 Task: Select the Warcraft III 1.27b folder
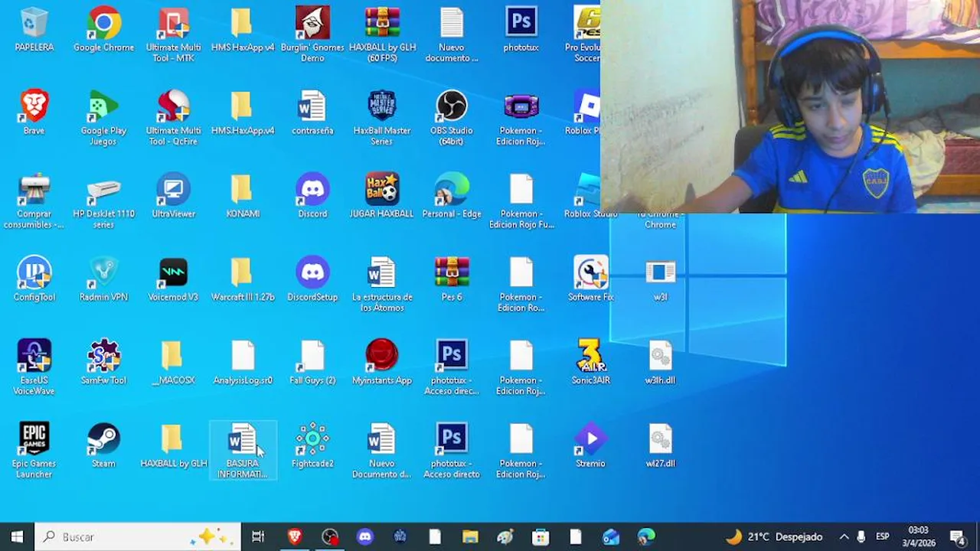click(243, 280)
